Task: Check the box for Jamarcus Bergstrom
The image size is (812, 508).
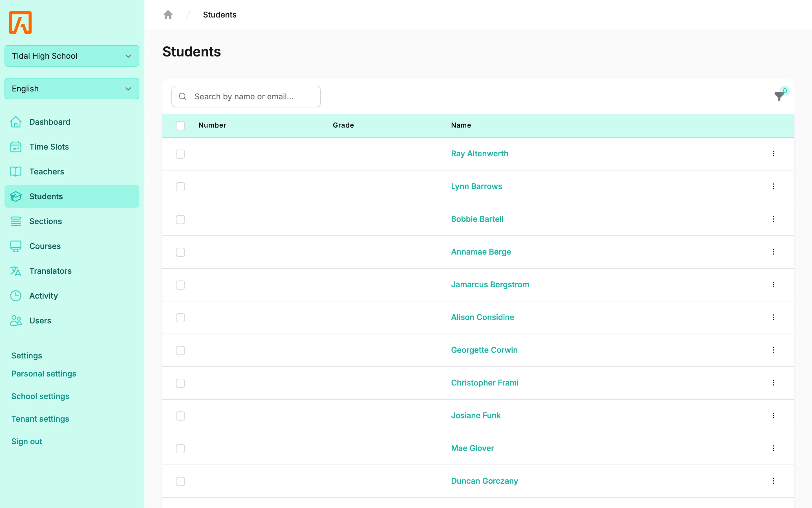Action: [180, 285]
